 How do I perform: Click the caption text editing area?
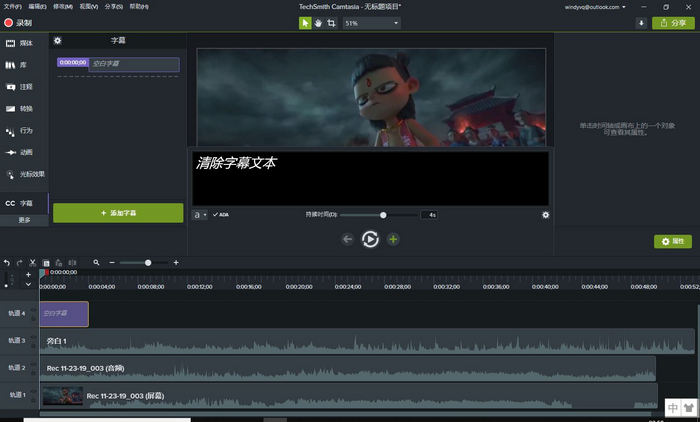[x=371, y=179]
